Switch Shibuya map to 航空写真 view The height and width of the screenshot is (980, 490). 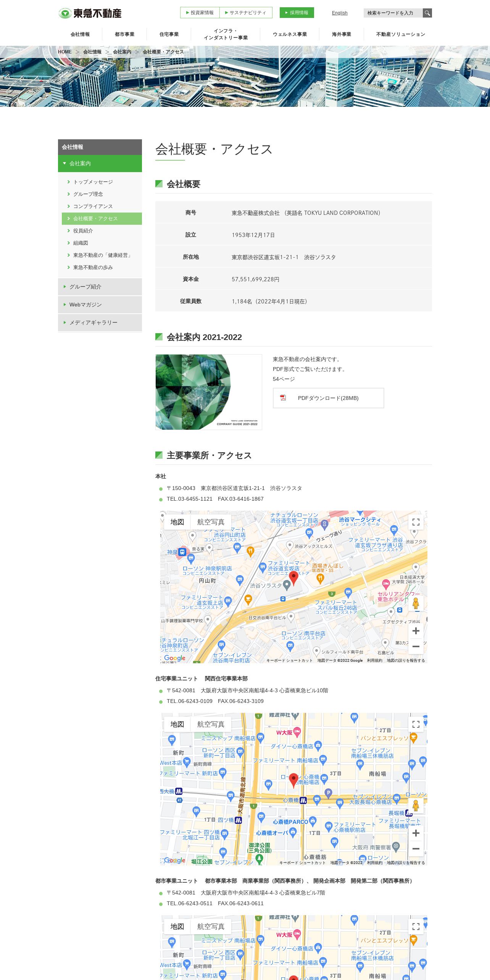coord(211,522)
